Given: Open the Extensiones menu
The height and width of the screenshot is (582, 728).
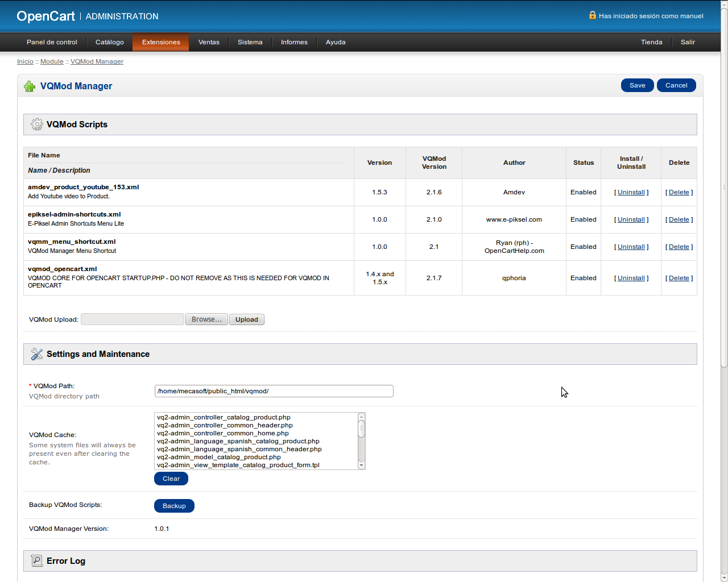Looking at the screenshot, I should (161, 42).
